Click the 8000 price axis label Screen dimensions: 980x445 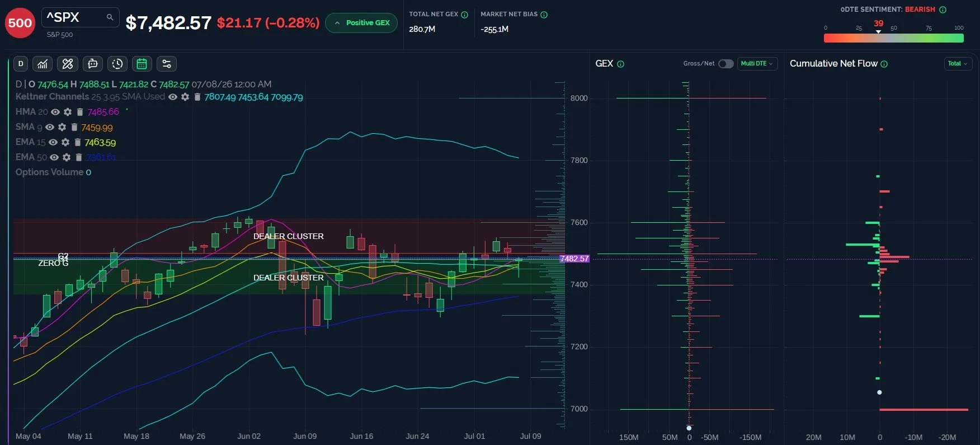click(x=579, y=98)
